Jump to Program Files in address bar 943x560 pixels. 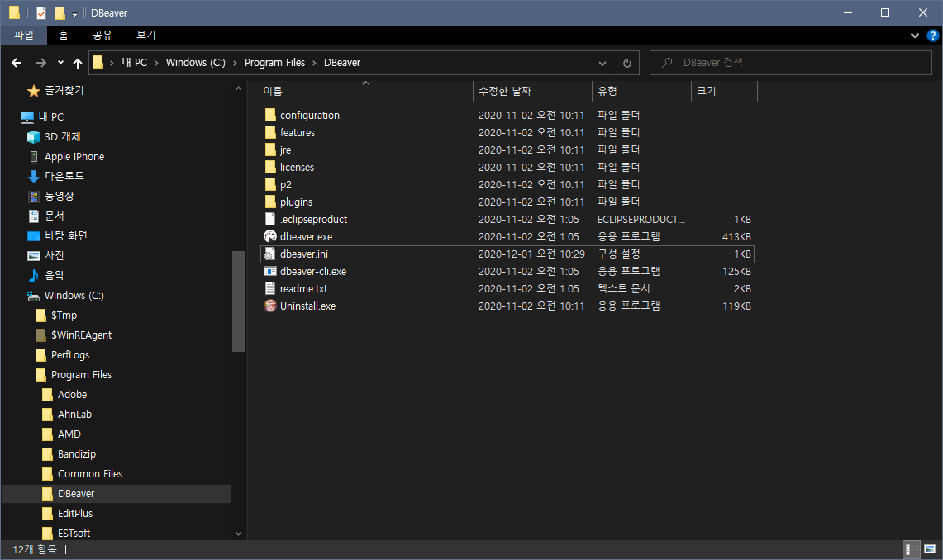click(274, 63)
